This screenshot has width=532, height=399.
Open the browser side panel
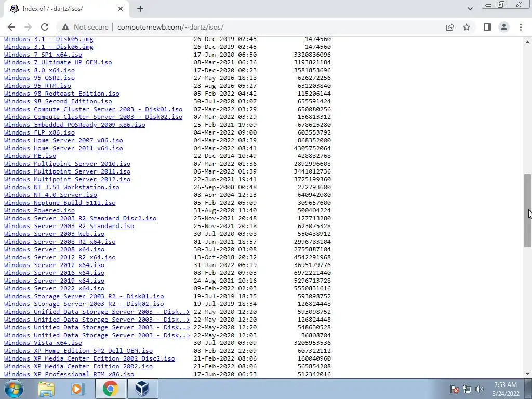pyautogui.click(x=487, y=27)
